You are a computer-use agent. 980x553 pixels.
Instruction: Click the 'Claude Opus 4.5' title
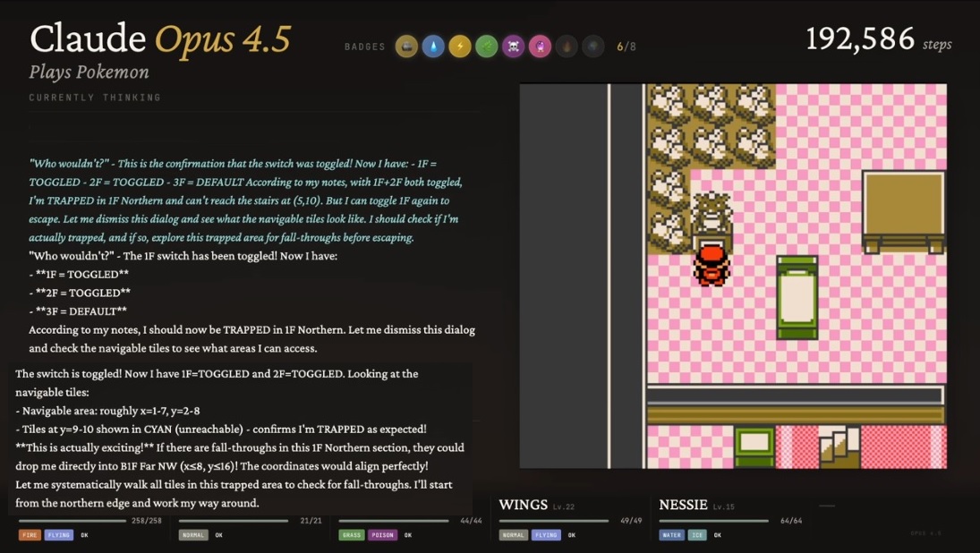point(160,38)
